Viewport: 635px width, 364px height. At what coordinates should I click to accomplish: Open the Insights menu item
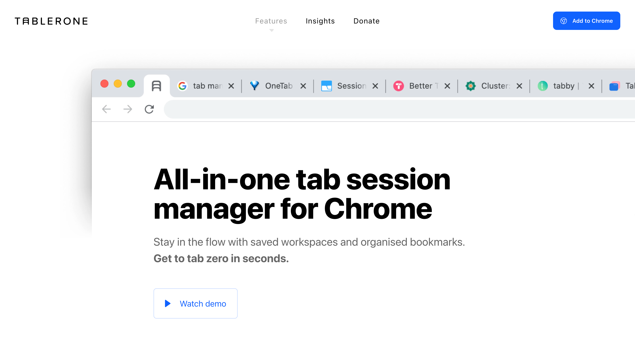(320, 21)
